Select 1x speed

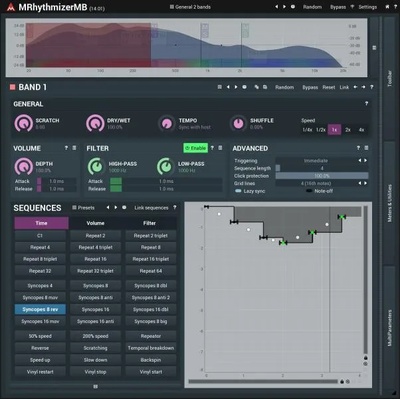tap(334, 130)
